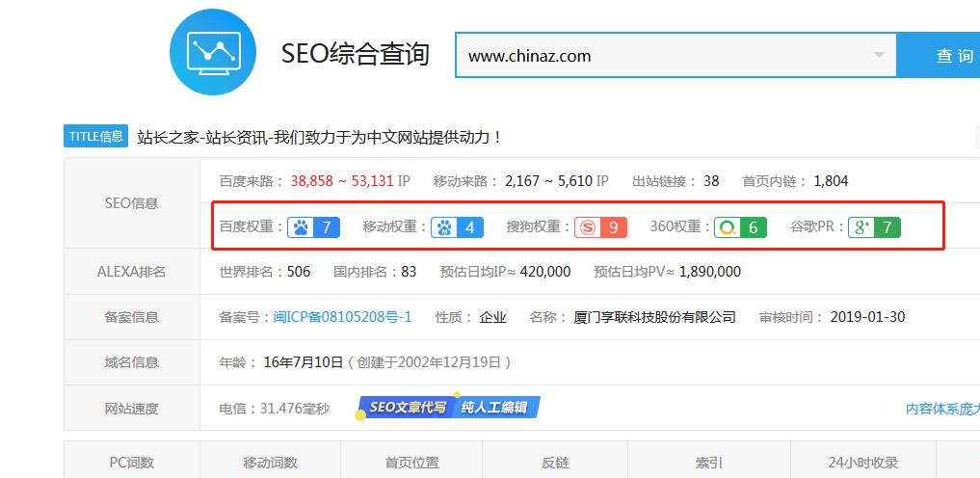Open the Google PR badge showing 7
Image resolution: width=980 pixels, height=478 pixels.
point(874,227)
